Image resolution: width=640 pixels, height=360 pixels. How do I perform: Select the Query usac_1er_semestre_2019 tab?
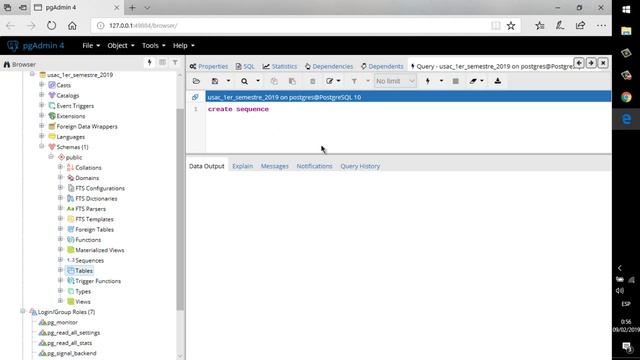click(x=492, y=66)
